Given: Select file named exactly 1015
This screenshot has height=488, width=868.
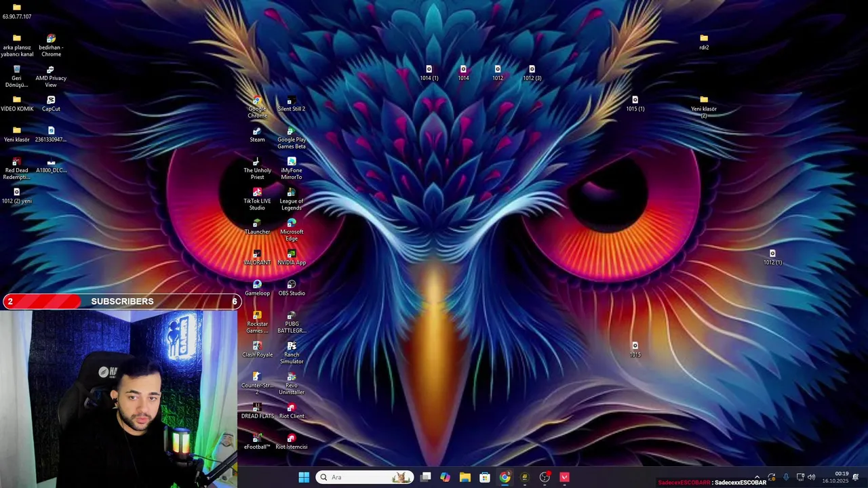Looking at the screenshot, I should (635, 350).
